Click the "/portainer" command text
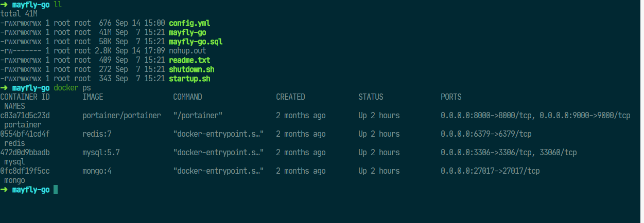Viewport: 644px width, 223px height. (x=198, y=115)
